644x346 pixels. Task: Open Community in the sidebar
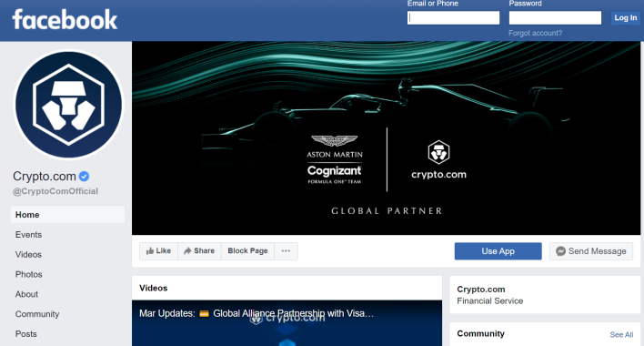[37, 314]
